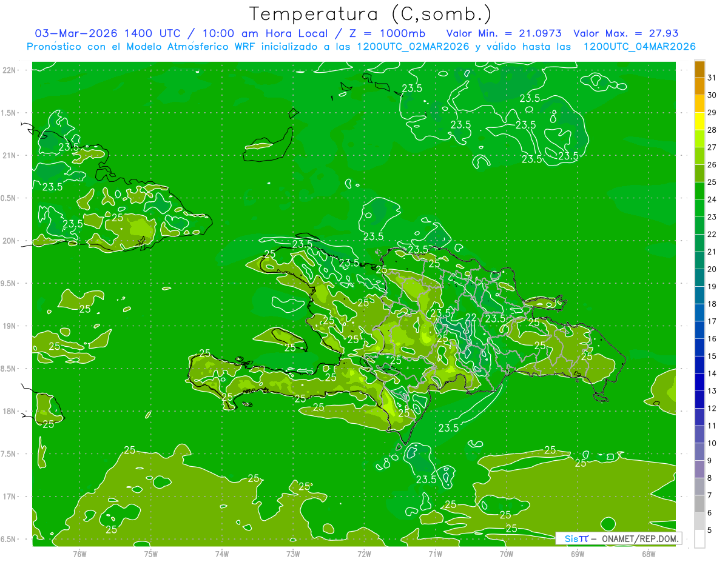The image size is (728, 562).
Task: Click the "Valor Max. = 27.93" value
Action: 626,33
